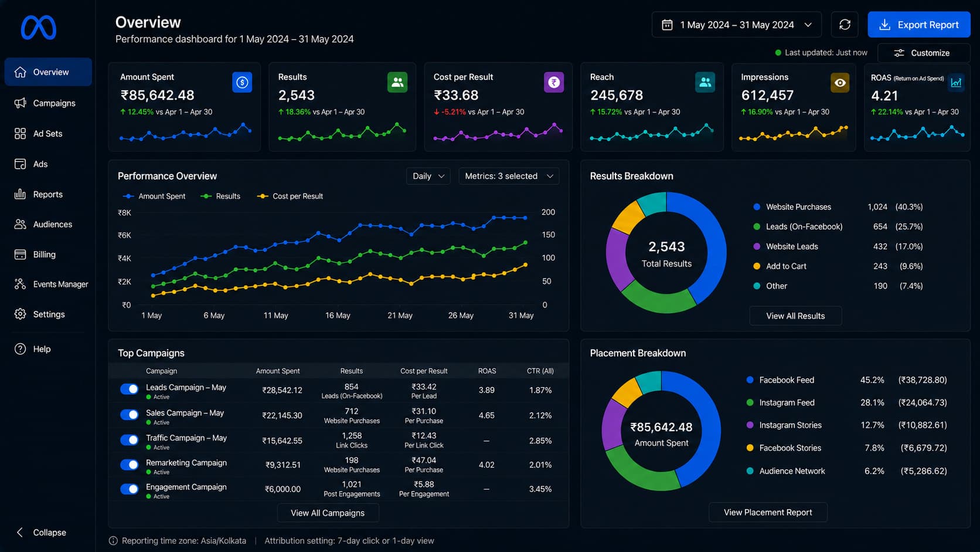Click the Meta logo in the sidebar
Image resolution: width=980 pixels, height=552 pixels.
click(39, 28)
